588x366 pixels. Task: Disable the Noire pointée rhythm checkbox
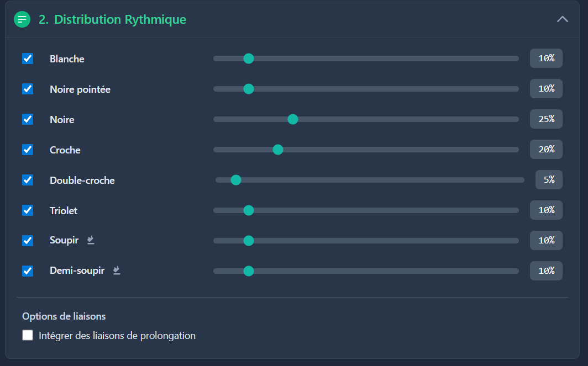(x=28, y=89)
